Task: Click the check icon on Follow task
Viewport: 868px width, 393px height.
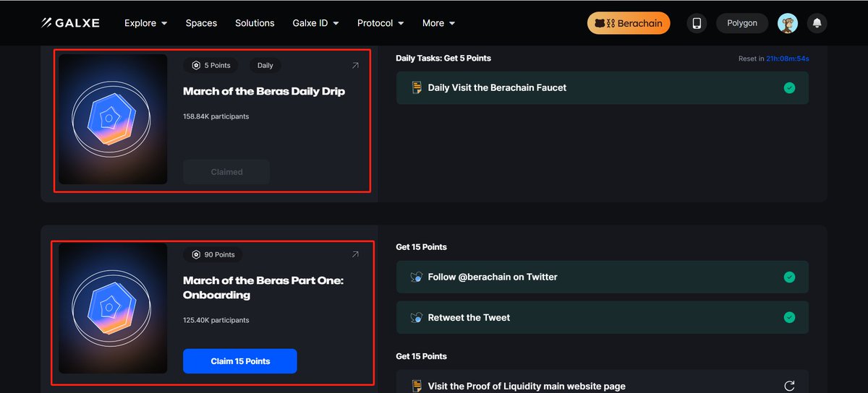Action: (789, 277)
